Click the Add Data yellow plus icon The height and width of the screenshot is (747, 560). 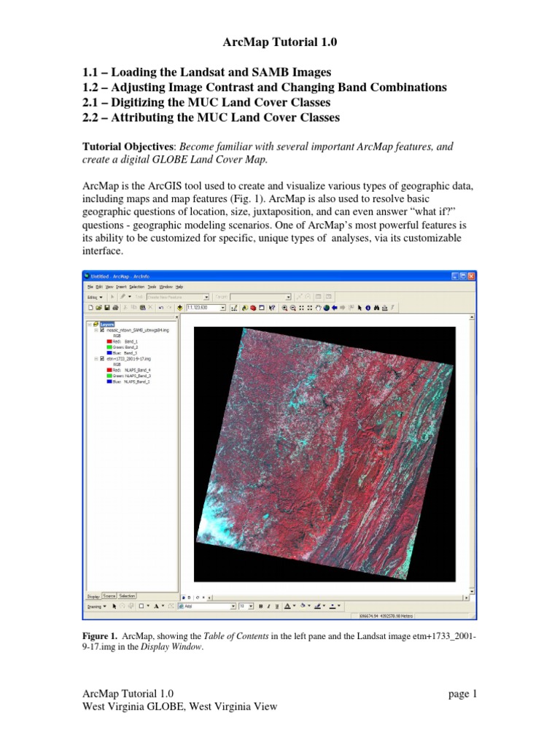[x=179, y=308]
